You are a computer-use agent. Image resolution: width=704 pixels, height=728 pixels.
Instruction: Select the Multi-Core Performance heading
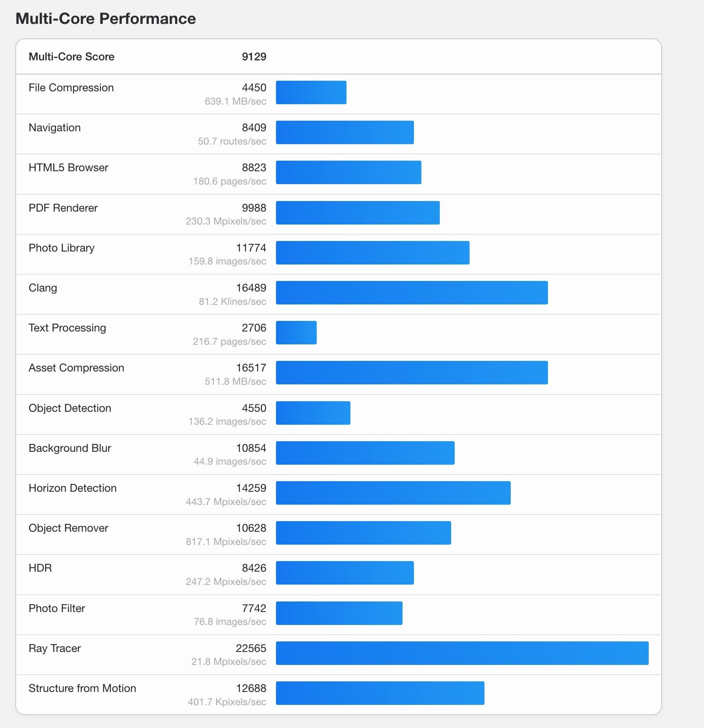pyautogui.click(x=105, y=18)
